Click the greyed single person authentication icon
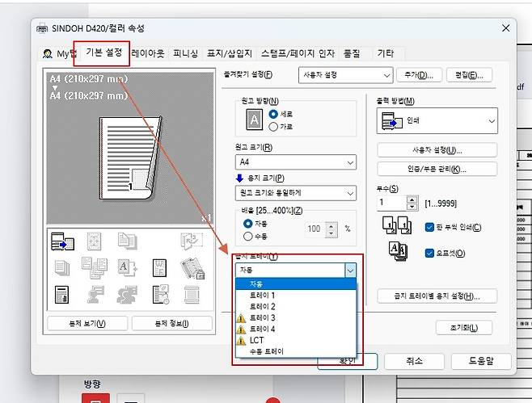 (95, 295)
